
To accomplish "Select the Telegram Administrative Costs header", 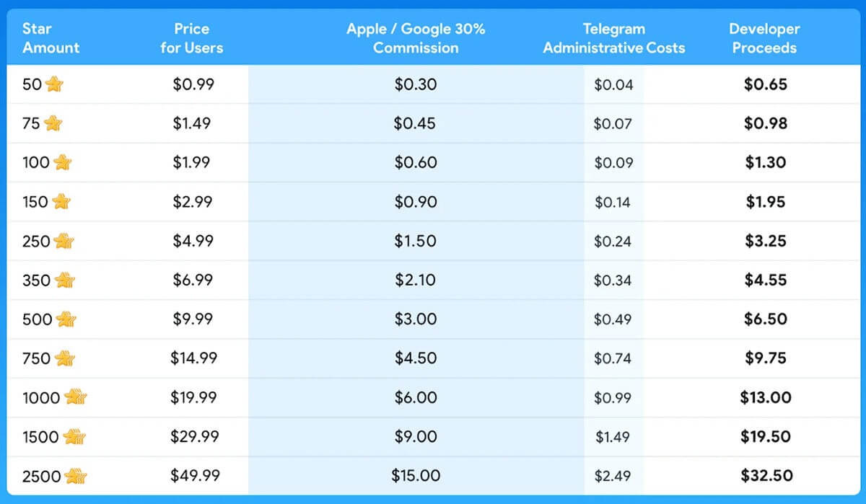I will pos(614,38).
